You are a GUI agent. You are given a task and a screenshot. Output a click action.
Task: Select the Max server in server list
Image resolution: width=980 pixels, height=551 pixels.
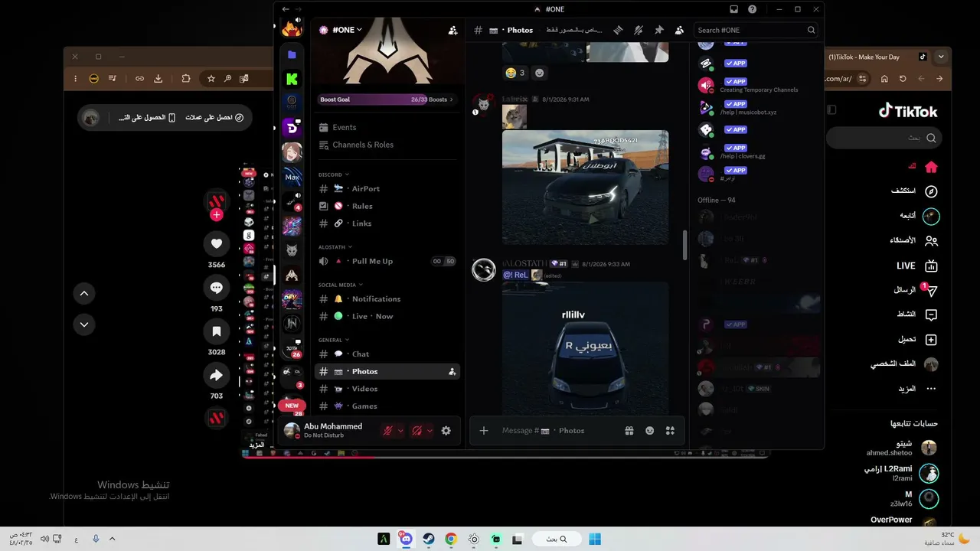click(292, 177)
